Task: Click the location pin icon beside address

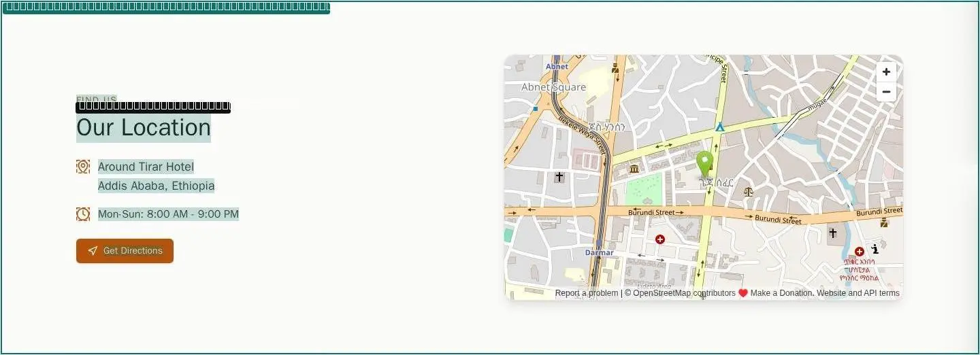Action: [83, 167]
